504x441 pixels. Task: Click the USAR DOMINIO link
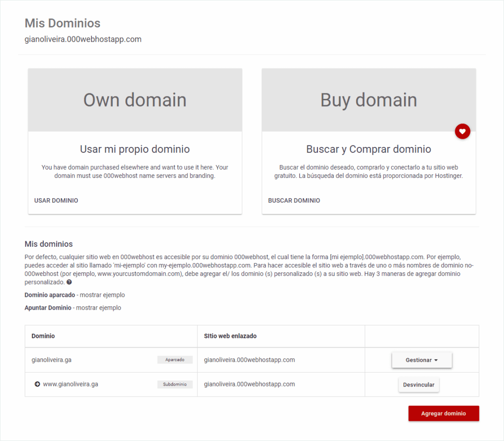[x=56, y=201]
